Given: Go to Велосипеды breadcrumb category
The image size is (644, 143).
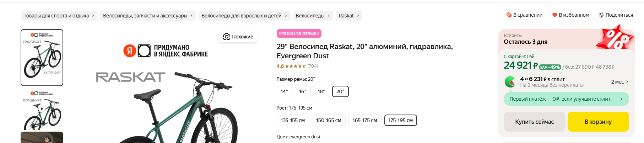Looking at the screenshot, I should click(312, 16).
